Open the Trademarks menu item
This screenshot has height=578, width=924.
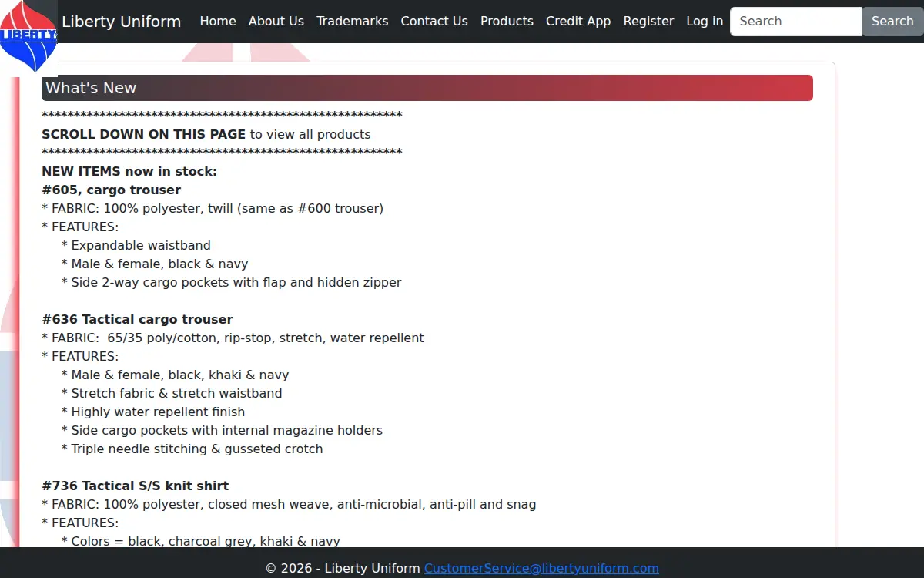pos(353,22)
